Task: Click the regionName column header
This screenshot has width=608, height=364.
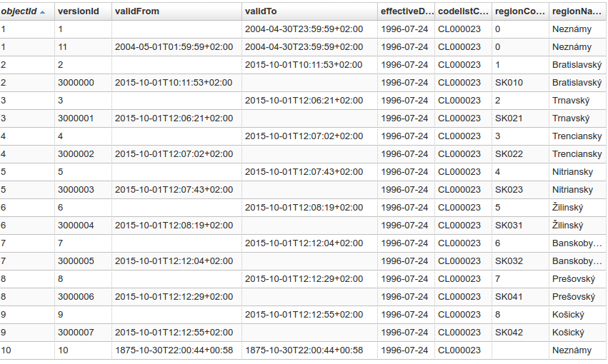Action: (x=577, y=11)
